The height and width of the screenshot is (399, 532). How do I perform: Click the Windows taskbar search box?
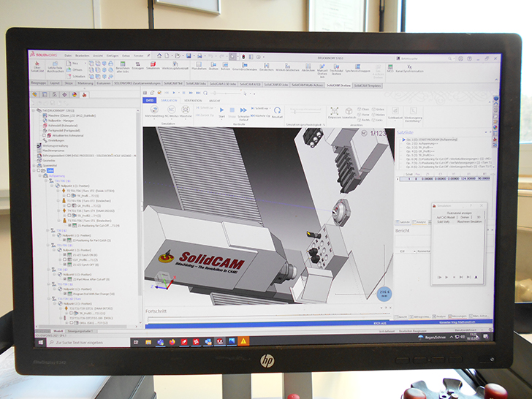click(88, 343)
